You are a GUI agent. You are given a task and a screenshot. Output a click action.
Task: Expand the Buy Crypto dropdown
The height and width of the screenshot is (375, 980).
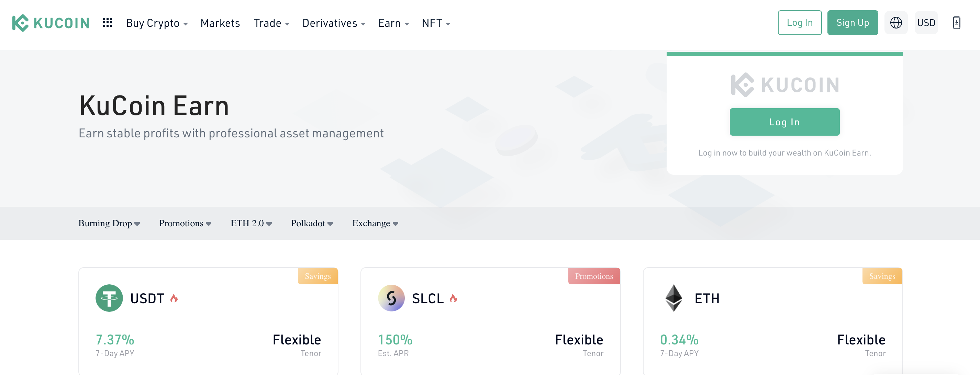pyautogui.click(x=157, y=23)
